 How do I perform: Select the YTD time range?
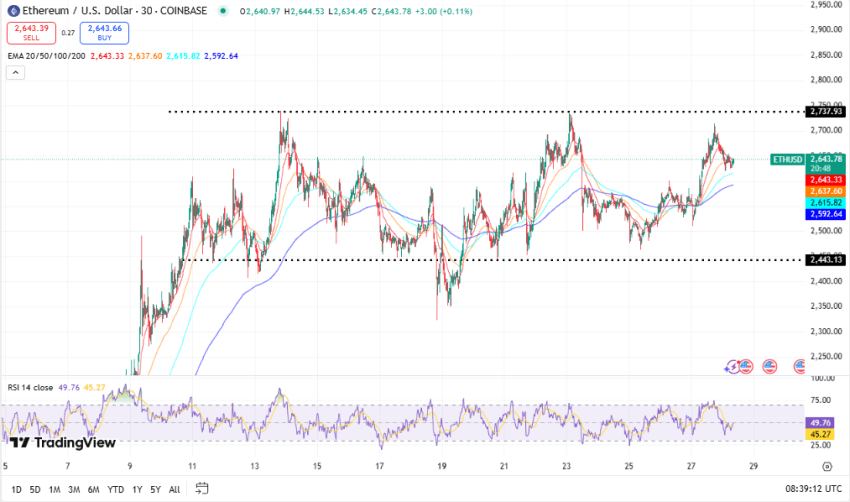click(114, 489)
